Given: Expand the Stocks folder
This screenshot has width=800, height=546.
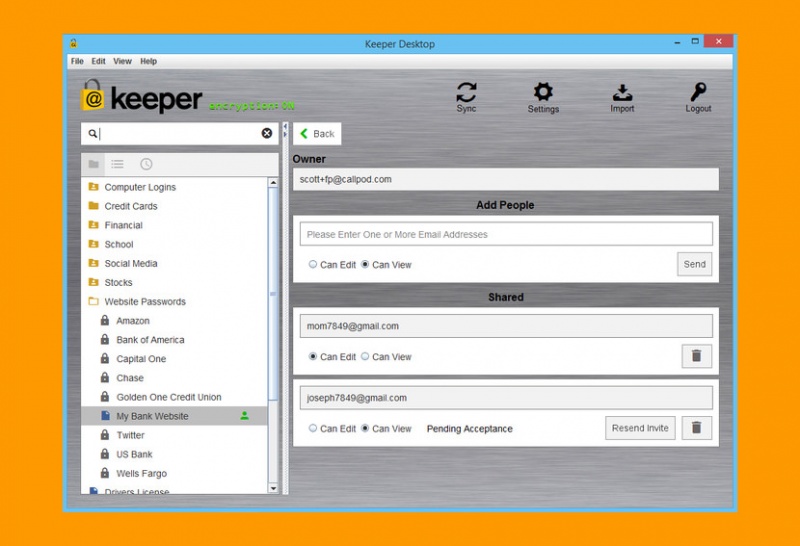Looking at the screenshot, I should click(x=93, y=282).
